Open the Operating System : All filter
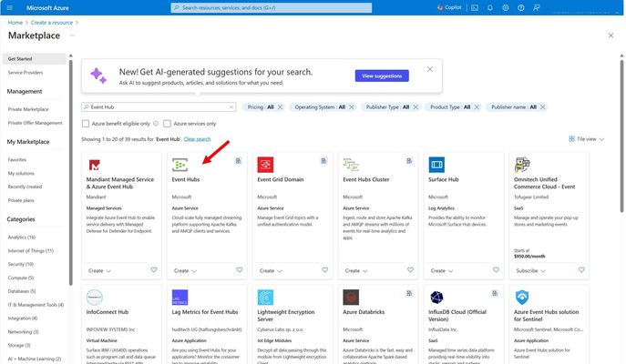626x364 pixels. coord(320,107)
